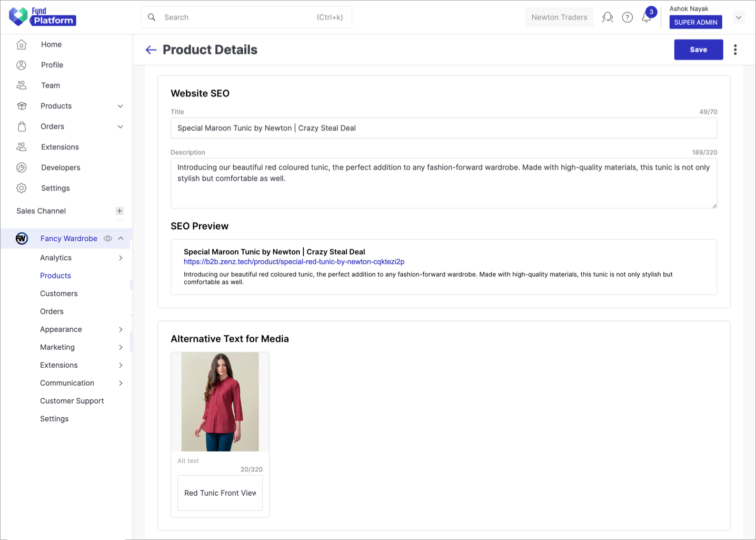This screenshot has width=756, height=540.
Task: Select the Profile icon in the sidebar
Action: pyautogui.click(x=21, y=65)
